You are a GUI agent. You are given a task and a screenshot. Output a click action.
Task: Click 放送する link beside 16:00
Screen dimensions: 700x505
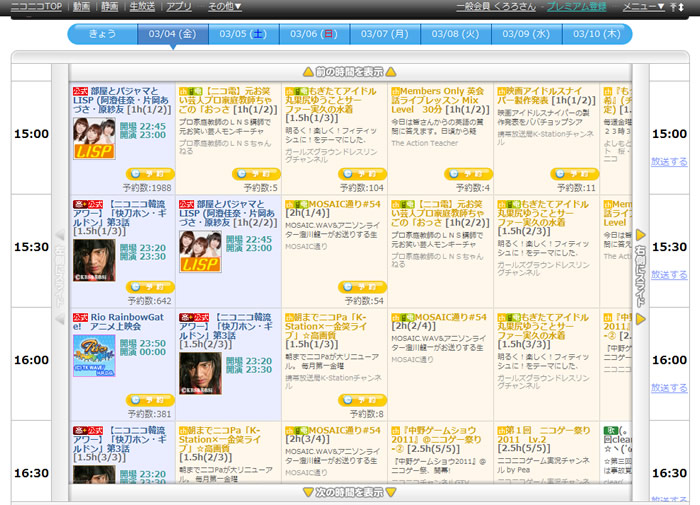click(x=669, y=388)
